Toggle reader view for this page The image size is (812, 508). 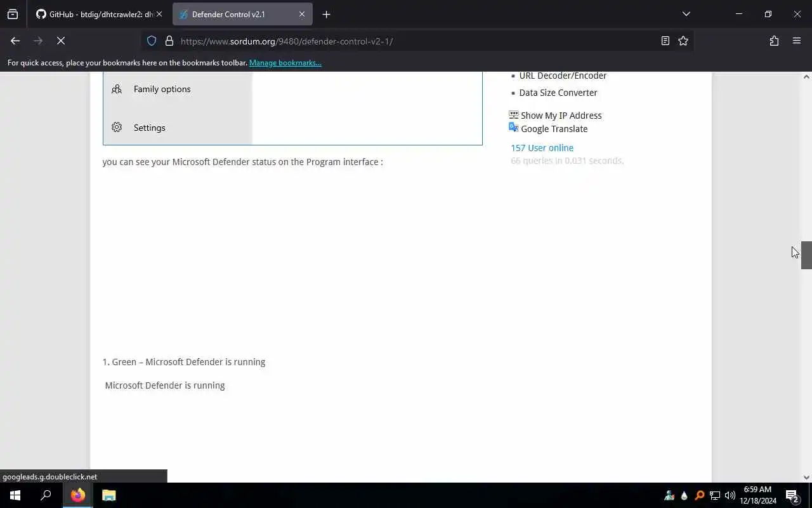(665, 41)
